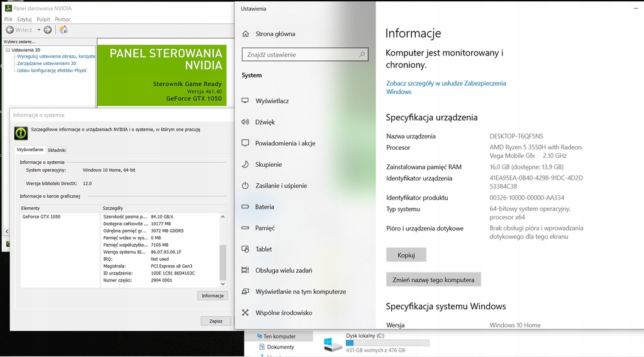
Task: Select Ustaw konfigurację efektów PhysX item
Action: tap(52, 71)
